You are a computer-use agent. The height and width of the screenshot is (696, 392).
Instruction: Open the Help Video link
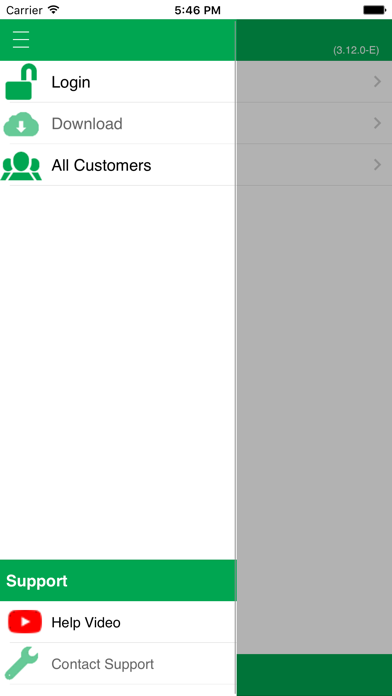click(118, 622)
